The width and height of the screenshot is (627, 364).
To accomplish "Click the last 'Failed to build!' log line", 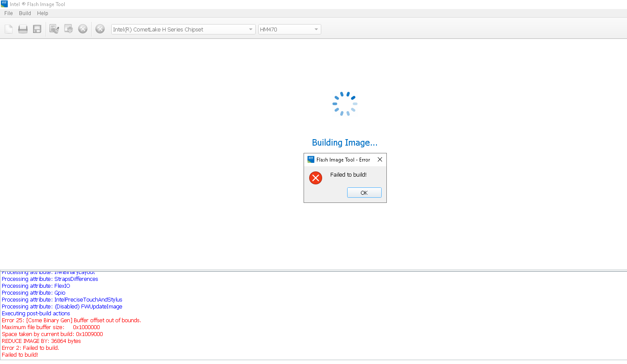I will pos(20,355).
